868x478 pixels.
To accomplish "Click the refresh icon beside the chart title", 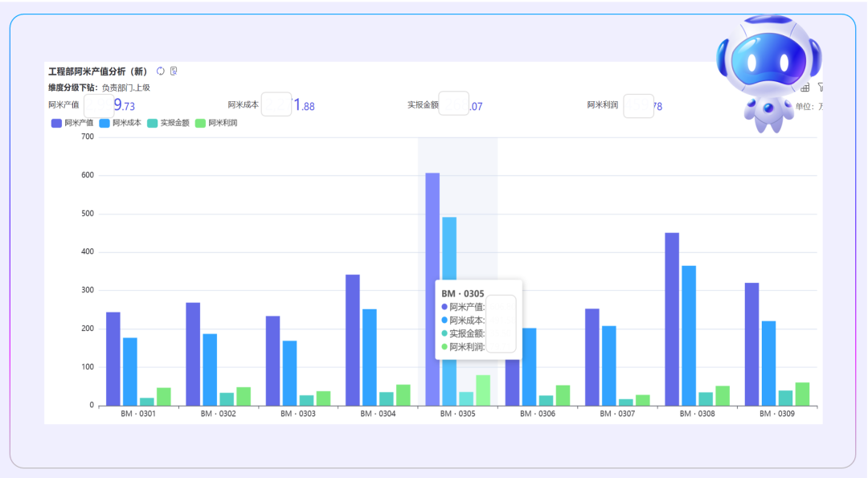I will pos(161,71).
